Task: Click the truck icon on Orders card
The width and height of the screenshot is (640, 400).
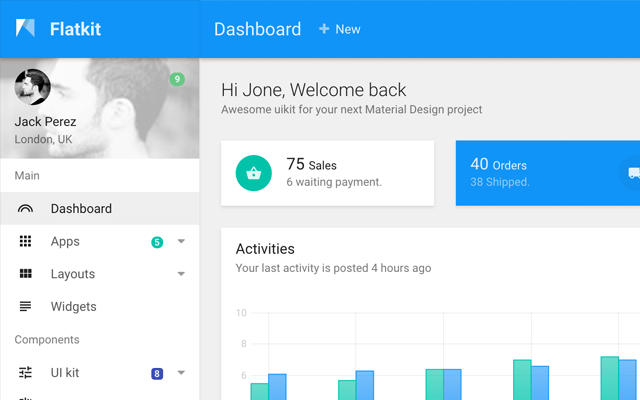Action: tap(633, 173)
